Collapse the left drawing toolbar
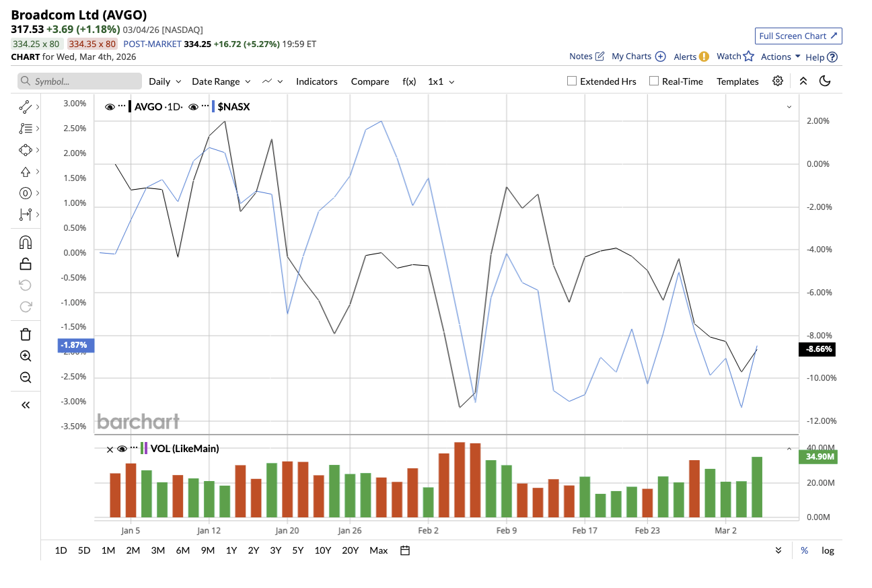The height and width of the screenshot is (588, 872). pyautogui.click(x=26, y=405)
